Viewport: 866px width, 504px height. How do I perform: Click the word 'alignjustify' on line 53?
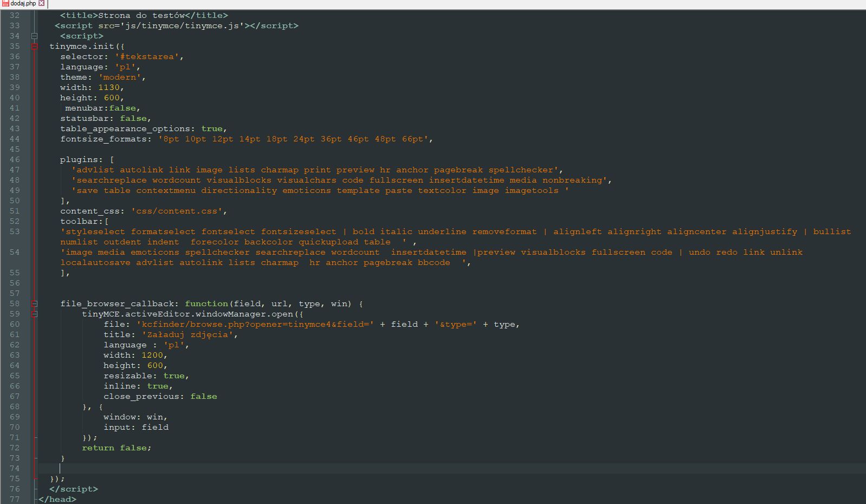coord(765,232)
